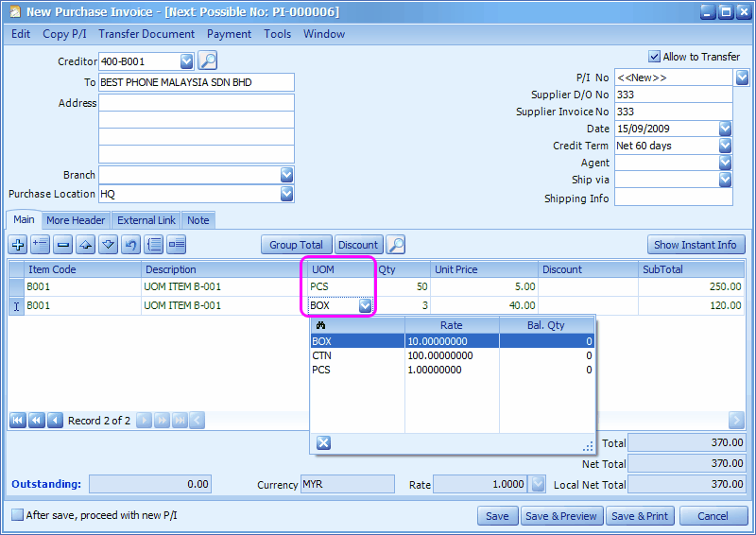
Task: Open the Branch dropdown
Action: click(x=287, y=175)
